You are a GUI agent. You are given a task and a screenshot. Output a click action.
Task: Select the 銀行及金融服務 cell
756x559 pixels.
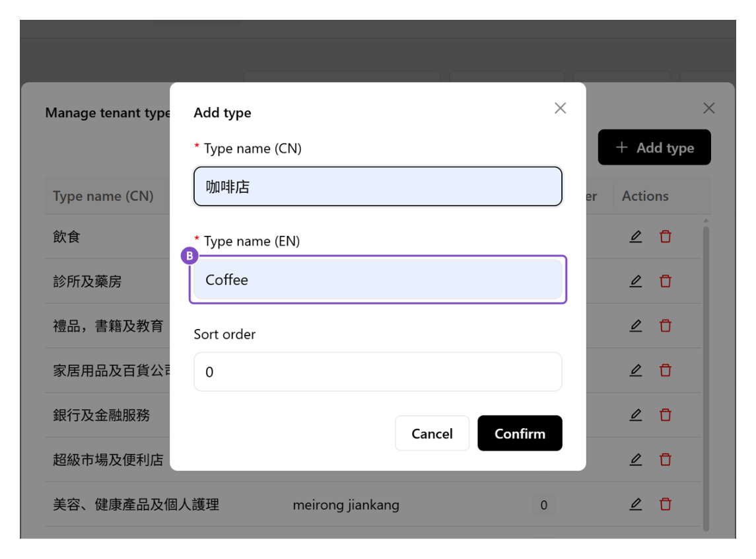point(101,415)
